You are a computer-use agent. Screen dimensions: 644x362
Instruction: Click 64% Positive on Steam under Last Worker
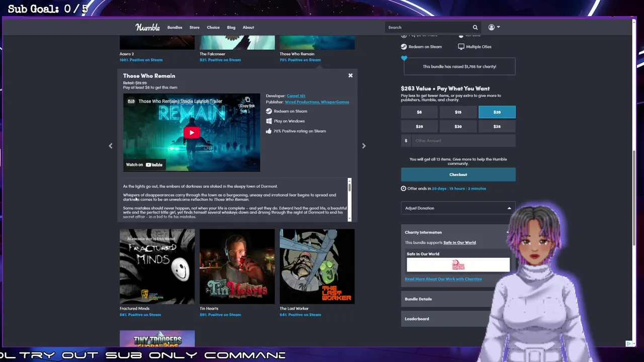pyautogui.click(x=300, y=315)
